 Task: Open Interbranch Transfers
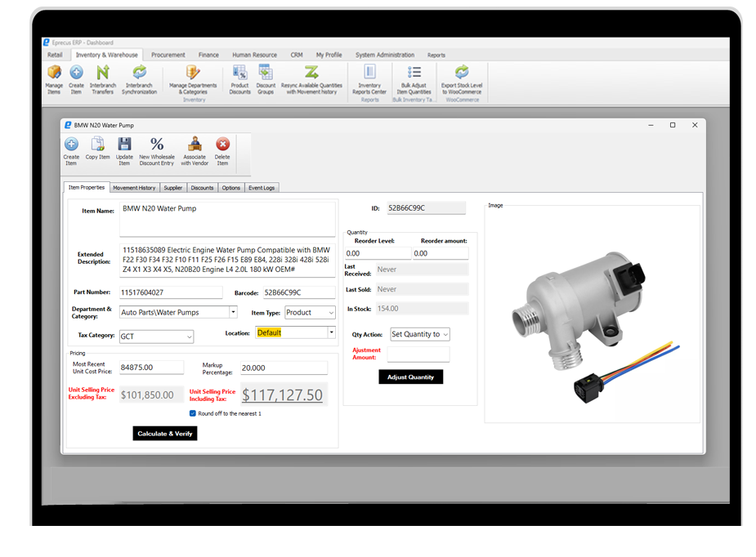[x=103, y=79]
